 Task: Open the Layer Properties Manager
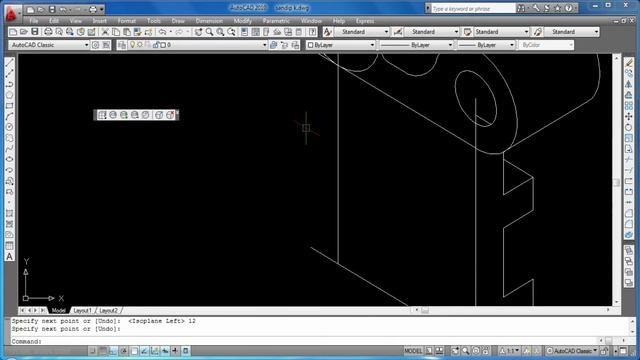[x=122, y=45]
